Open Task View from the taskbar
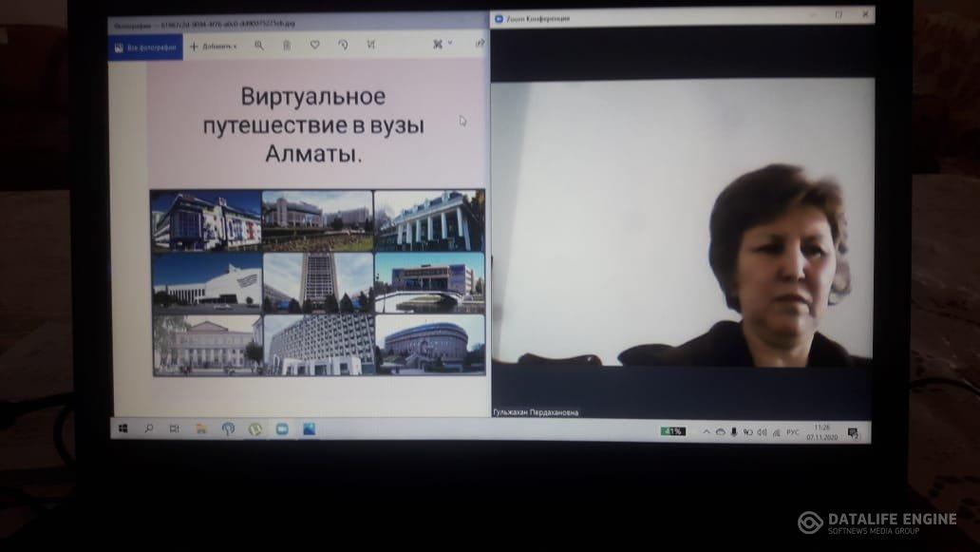The height and width of the screenshot is (552, 980). (174, 429)
